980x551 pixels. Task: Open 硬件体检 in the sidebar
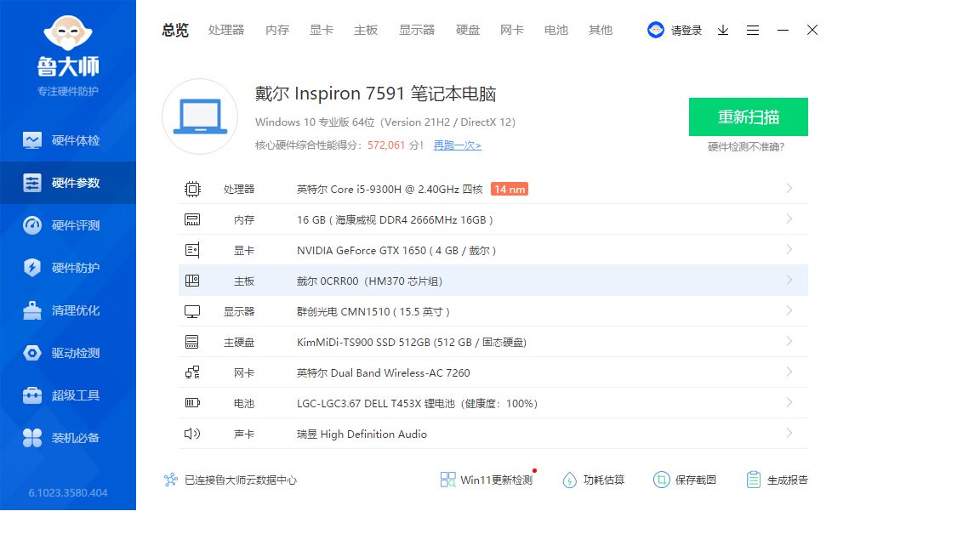tap(68, 140)
